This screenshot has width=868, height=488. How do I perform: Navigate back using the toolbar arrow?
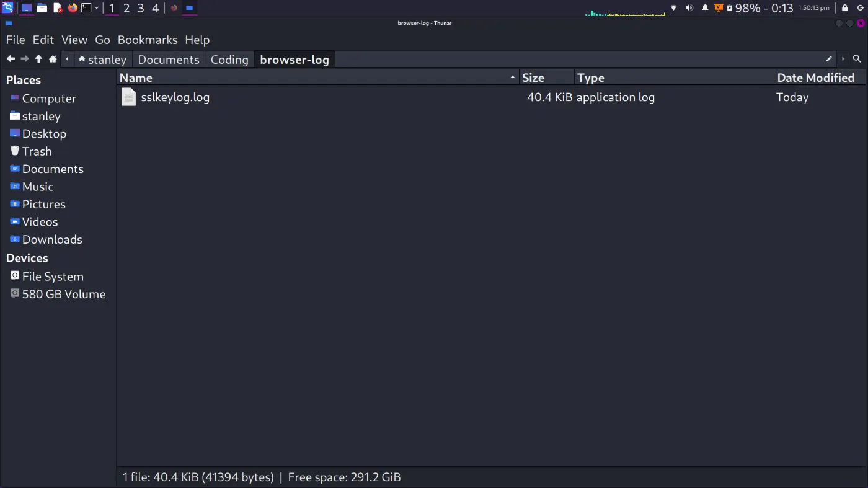click(11, 59)
